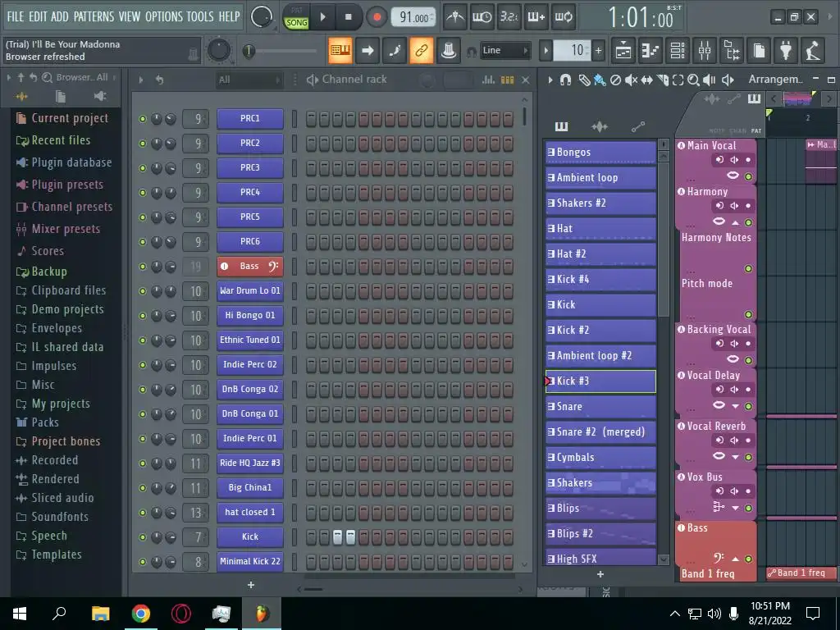Expand the Vocal Delay track group arrow
Viewport: 840px width, 630px height.
[x=735, y=406]
